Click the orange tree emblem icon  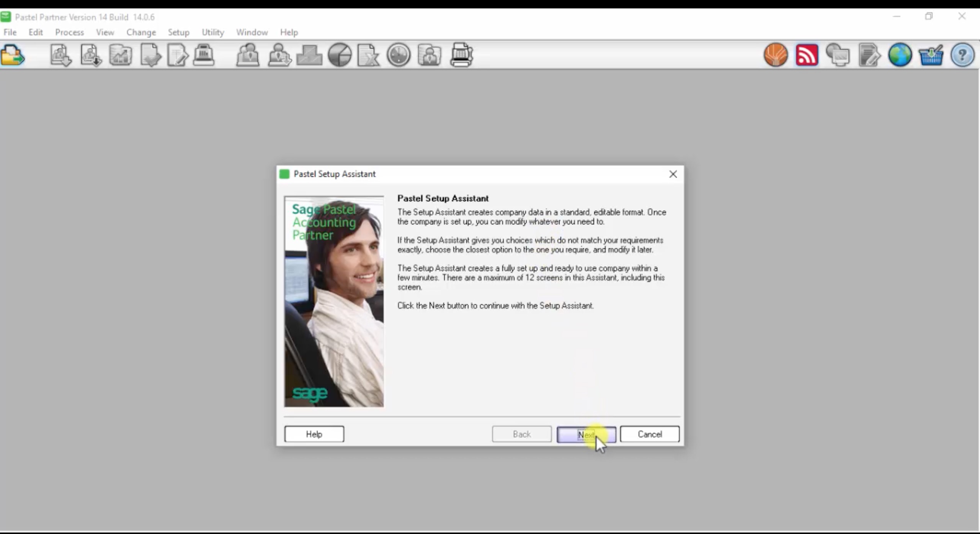click(x=776, y=55)
